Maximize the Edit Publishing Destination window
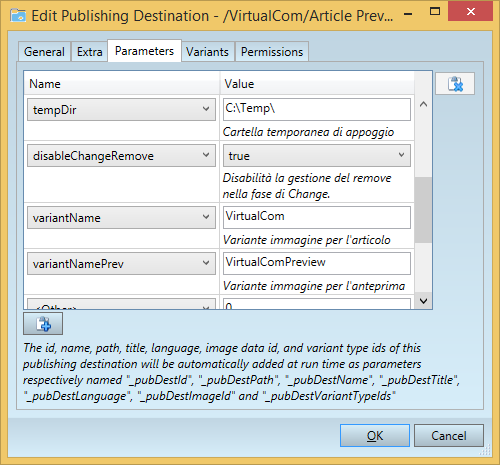 point(435,12)
